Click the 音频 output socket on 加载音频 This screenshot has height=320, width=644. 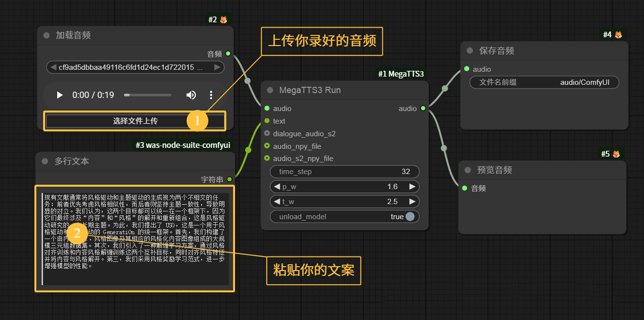point(228,54)
